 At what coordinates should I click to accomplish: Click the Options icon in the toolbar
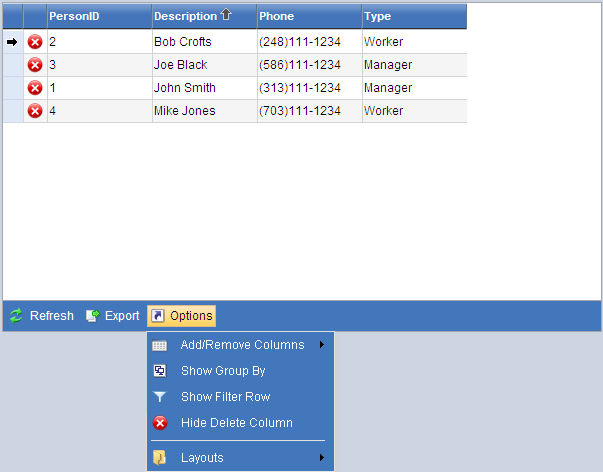point(158,316)
